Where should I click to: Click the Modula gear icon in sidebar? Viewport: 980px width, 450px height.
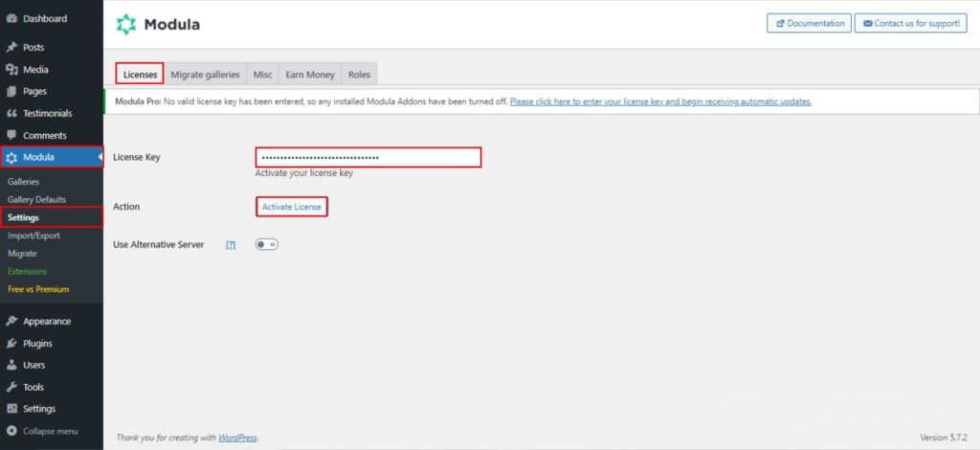pyautogui.click(x=11, y=157)
